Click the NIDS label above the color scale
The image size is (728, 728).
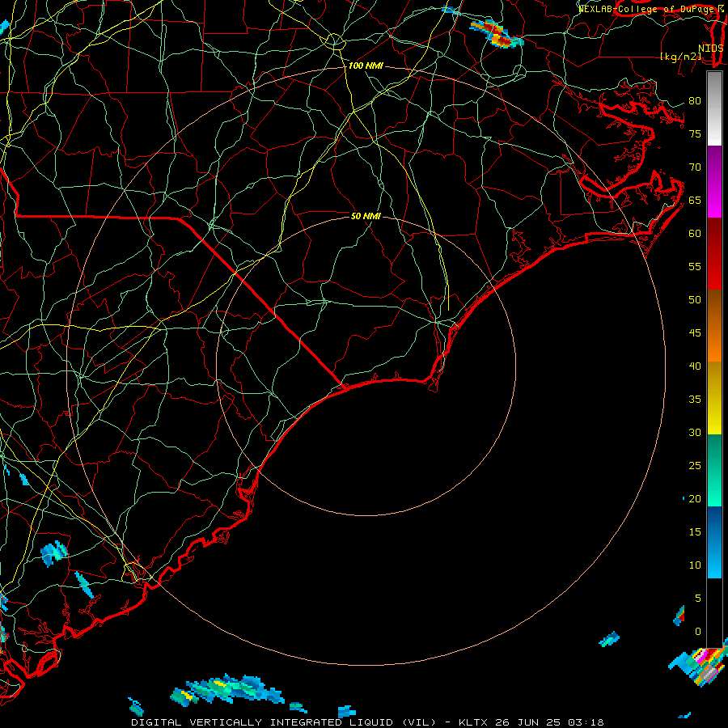711,48
